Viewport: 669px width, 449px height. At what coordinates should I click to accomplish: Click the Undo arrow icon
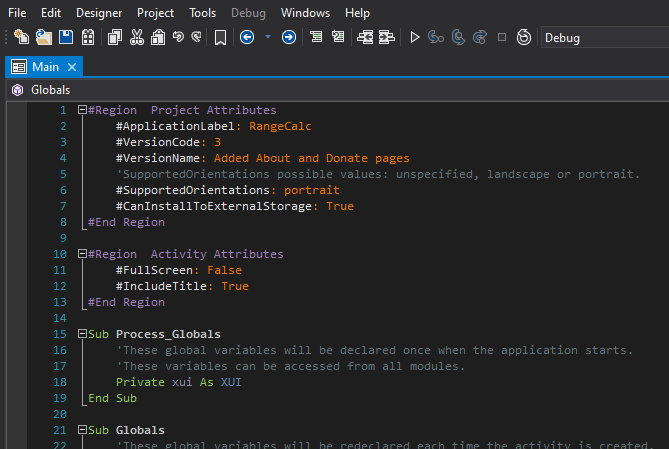[x=178, y=37]
